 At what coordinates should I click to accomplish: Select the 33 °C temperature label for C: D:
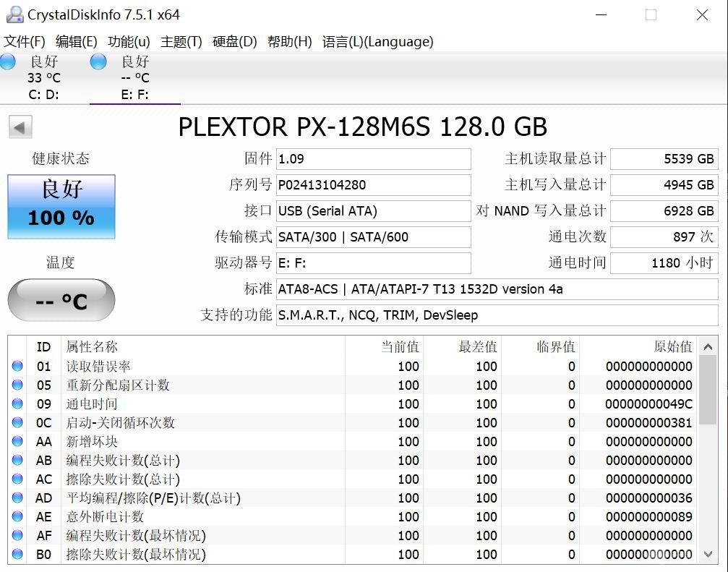(44, 77)
